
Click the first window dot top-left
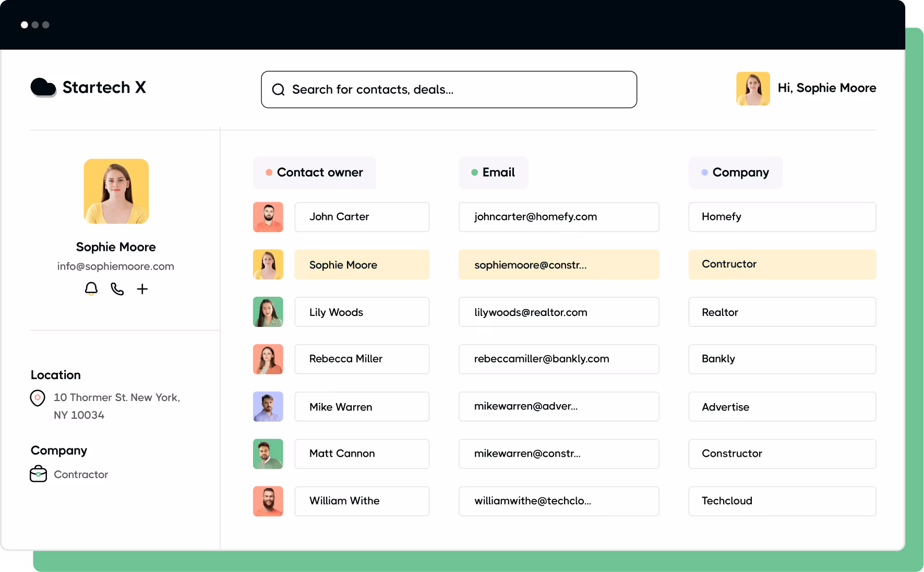pyautogui.click(x=24, y=25)
